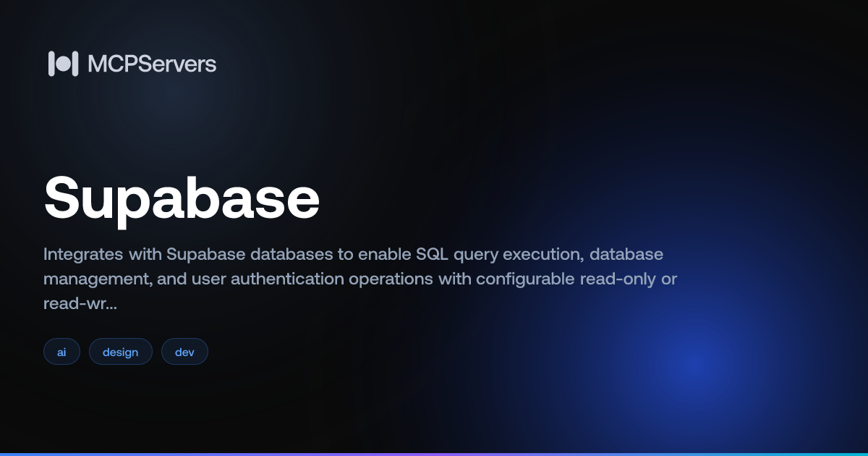This screenshot has height=456, width=868.
Task: Click the left vertical bar of logo
Action: tap(51, 64)
